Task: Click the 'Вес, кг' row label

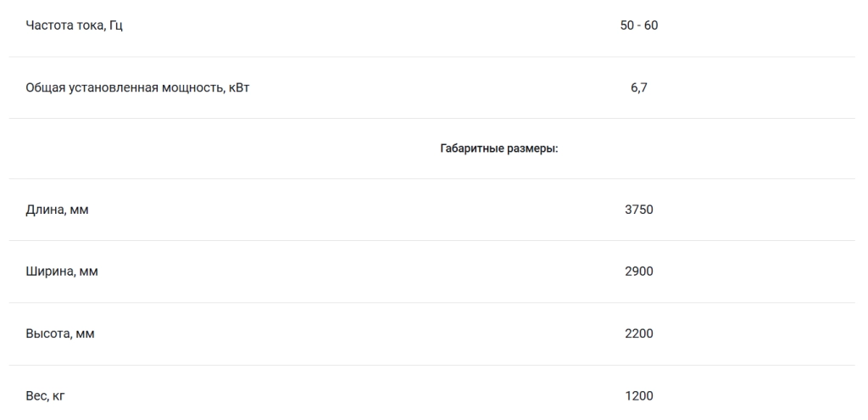Action: click(x=45, y=396)
